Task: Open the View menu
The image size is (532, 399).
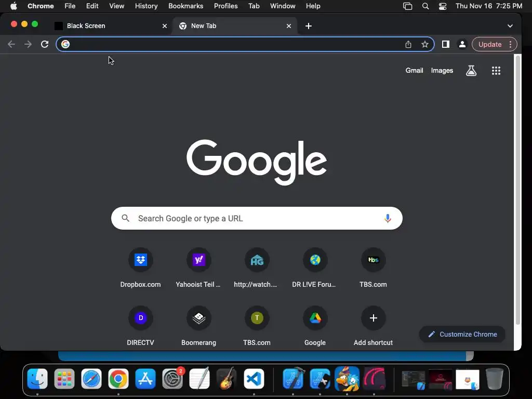Action: (x=117, y=6)
